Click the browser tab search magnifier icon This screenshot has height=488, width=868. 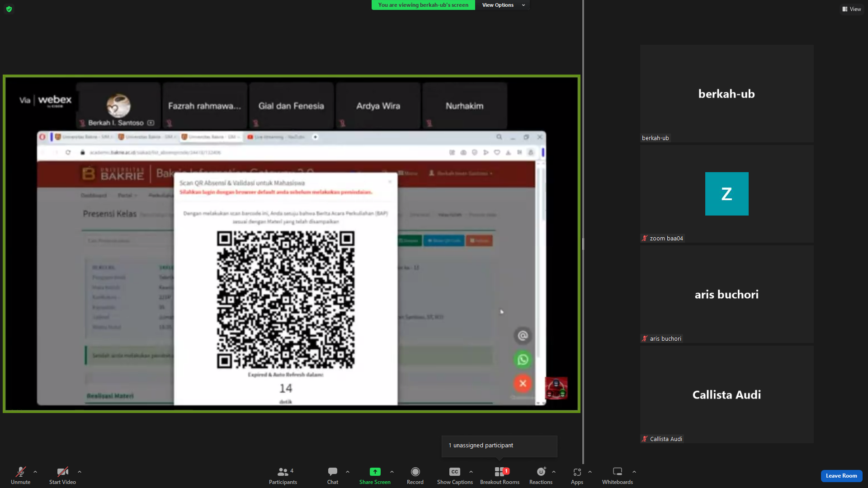click(499, 137)
